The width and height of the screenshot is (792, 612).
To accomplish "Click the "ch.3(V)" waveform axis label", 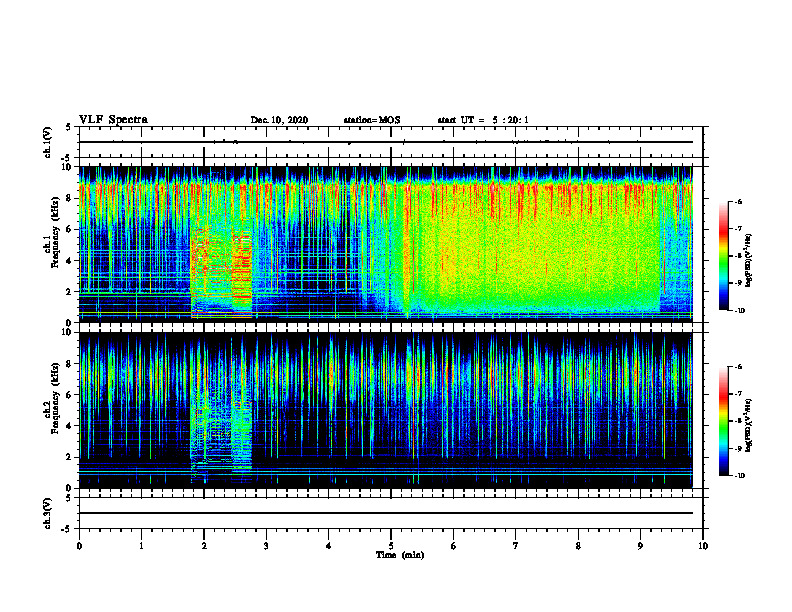I will [x=48, y=514].
